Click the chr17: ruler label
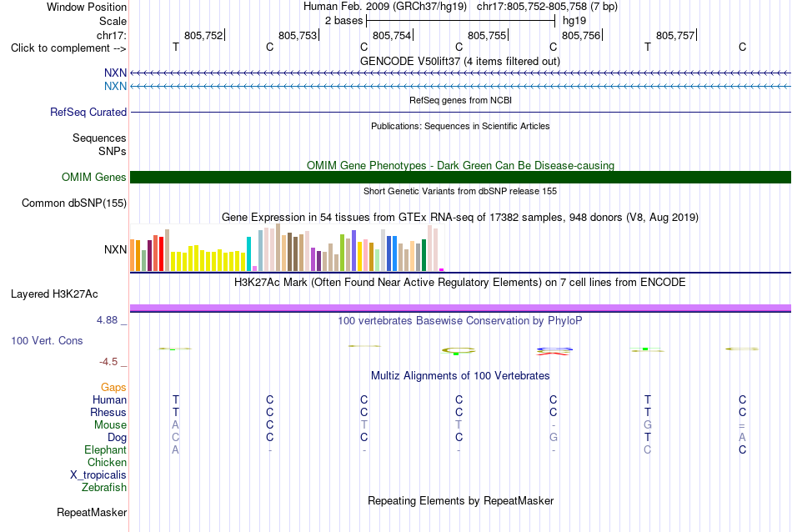Viewport: 792px width, 532px height. tap(112, 35)
